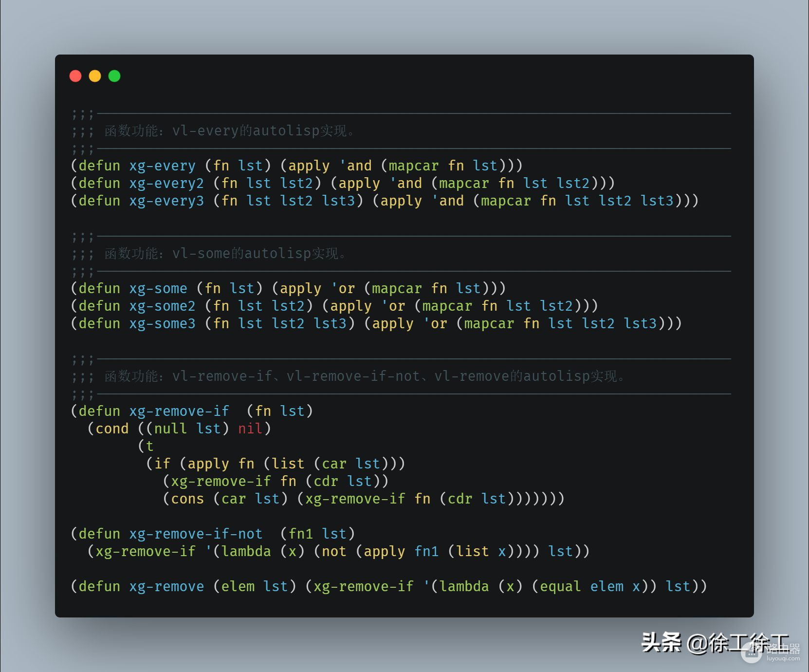Click the 'or symbol in the xg-some line
Viewport: 809px width, 672px height.
(343, 289)
